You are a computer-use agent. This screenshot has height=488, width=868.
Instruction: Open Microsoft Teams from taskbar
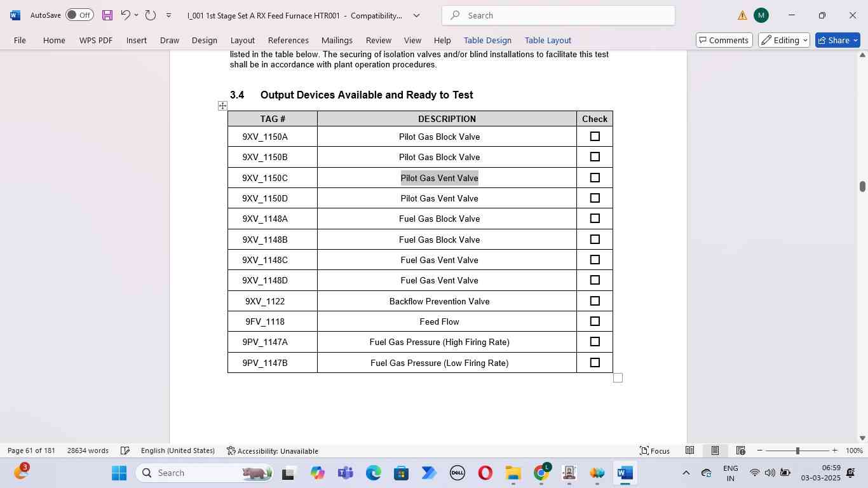[345, 473]
